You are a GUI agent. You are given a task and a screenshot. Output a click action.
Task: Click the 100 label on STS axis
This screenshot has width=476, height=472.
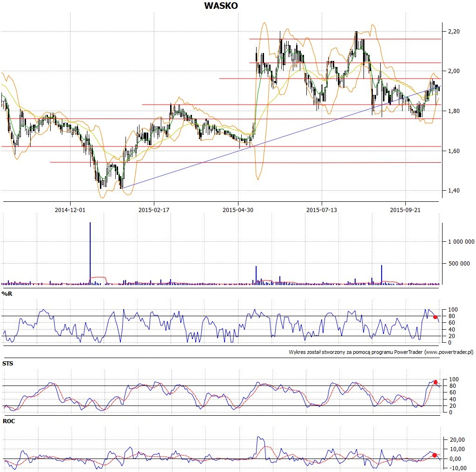pos(454,379)
